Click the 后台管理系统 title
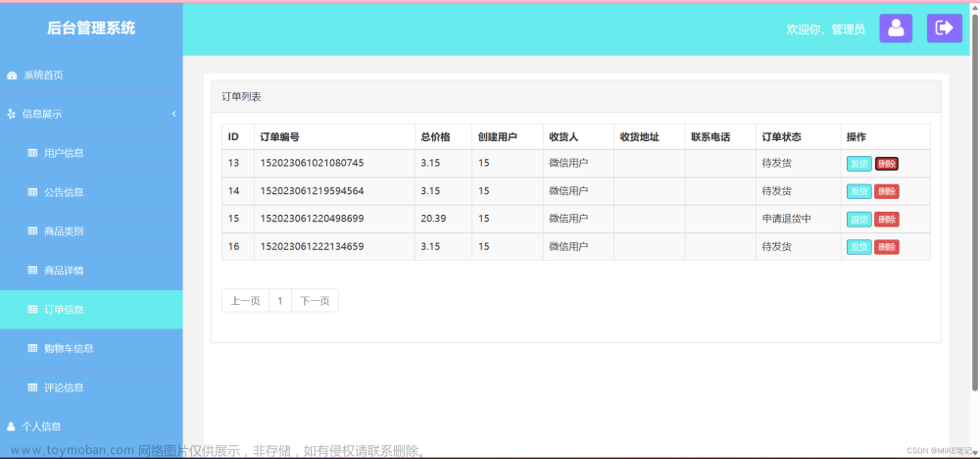 click(91, 28)
